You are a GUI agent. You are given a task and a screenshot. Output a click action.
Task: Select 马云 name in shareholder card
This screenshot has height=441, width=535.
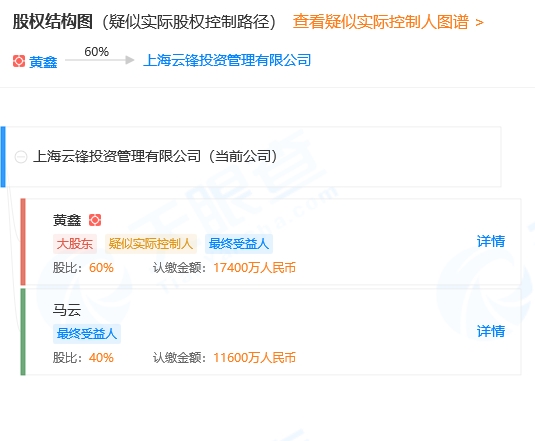[x=67, y=310]
